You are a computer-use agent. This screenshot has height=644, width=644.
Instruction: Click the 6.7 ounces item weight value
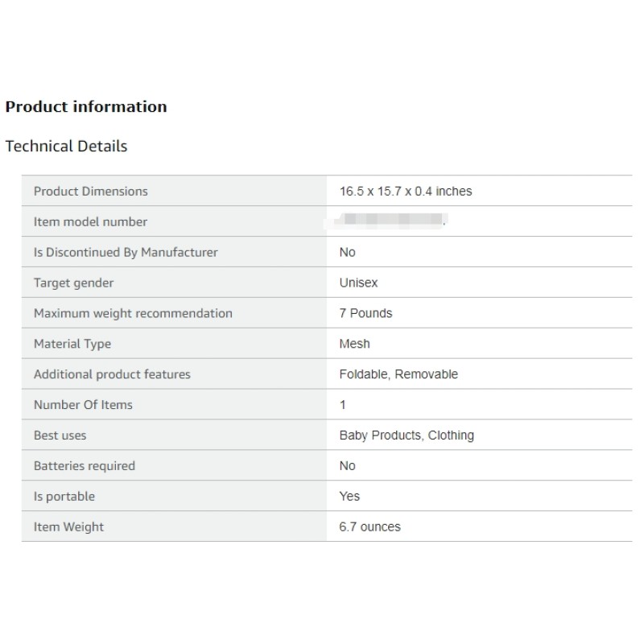click(369, 527)
